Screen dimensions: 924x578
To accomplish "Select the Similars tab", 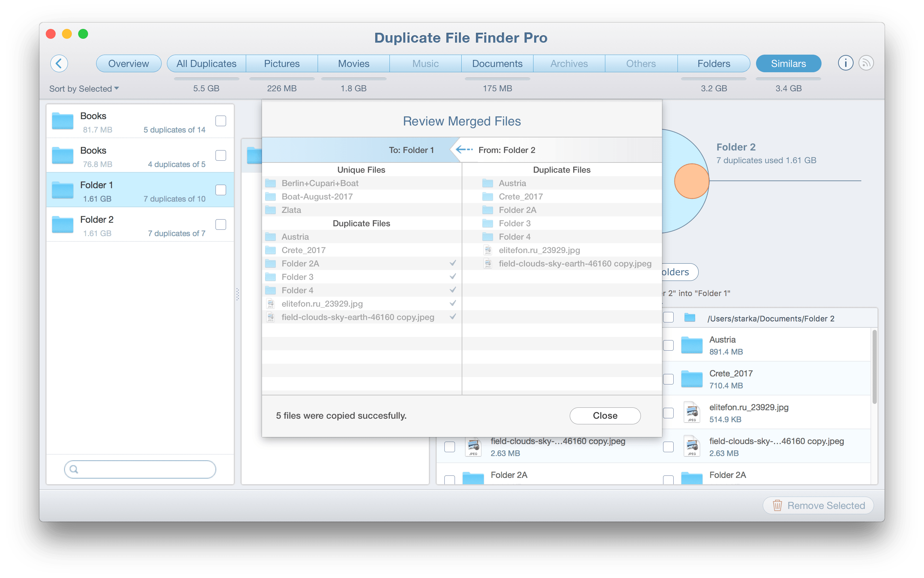I will [x=788, y=63].
